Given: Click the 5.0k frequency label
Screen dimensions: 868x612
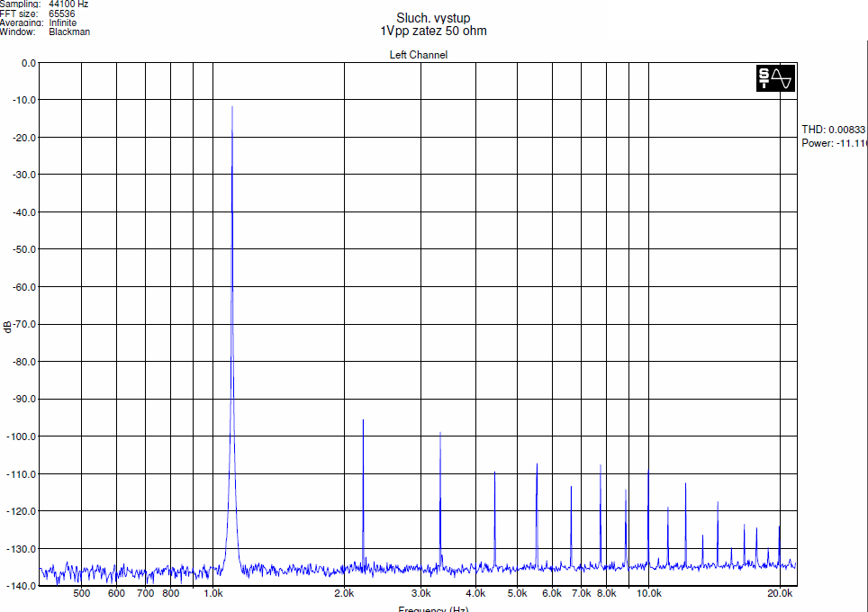Looking at the screenshot, I should coord(518,594).
